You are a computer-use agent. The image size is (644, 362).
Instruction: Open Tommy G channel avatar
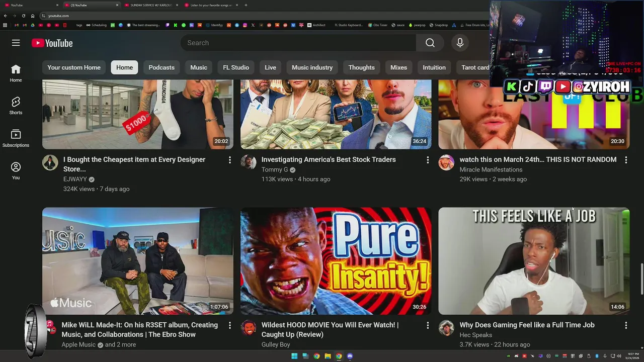(x=249, y=163)
